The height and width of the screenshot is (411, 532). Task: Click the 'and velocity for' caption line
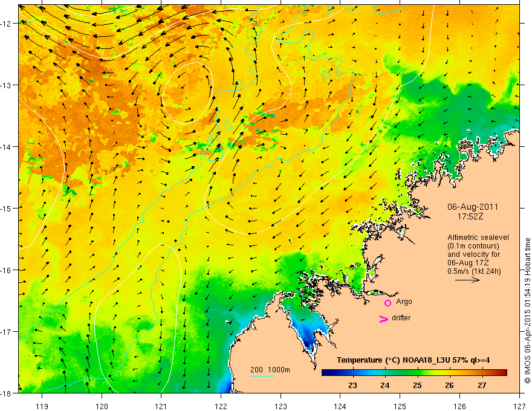tap(473, 254)
